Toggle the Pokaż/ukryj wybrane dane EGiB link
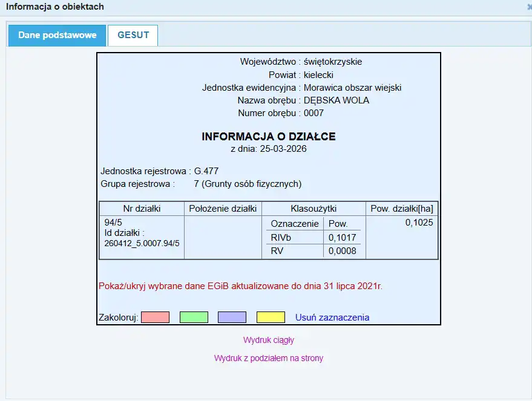 coord(240,285)
